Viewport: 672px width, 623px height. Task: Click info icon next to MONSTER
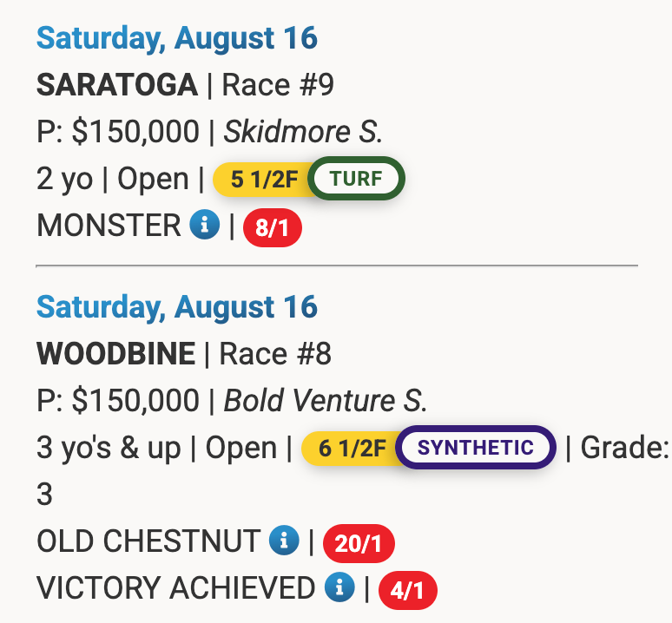point(204,226)
